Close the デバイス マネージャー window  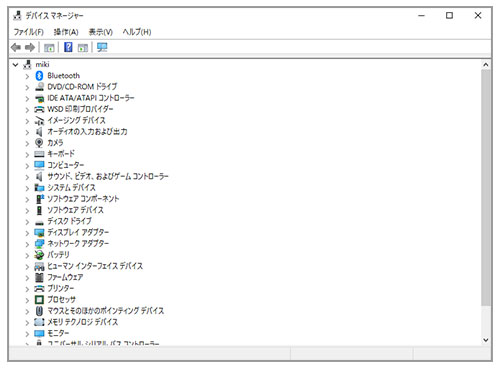coord(478,15)
